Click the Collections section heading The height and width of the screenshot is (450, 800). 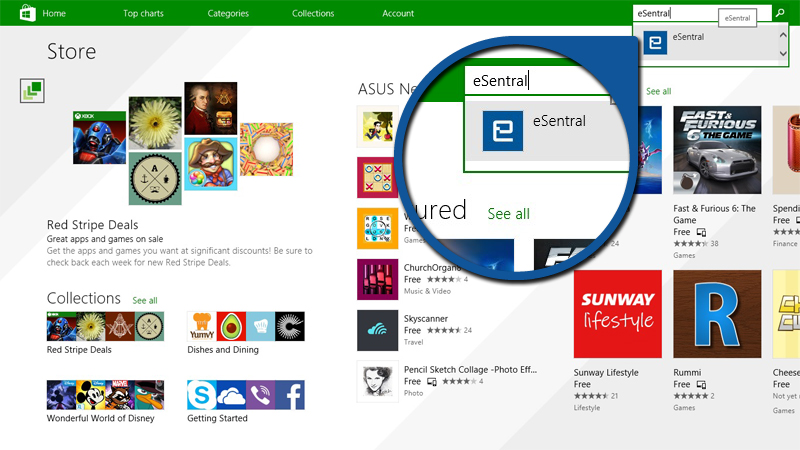(x=84, y=298)
